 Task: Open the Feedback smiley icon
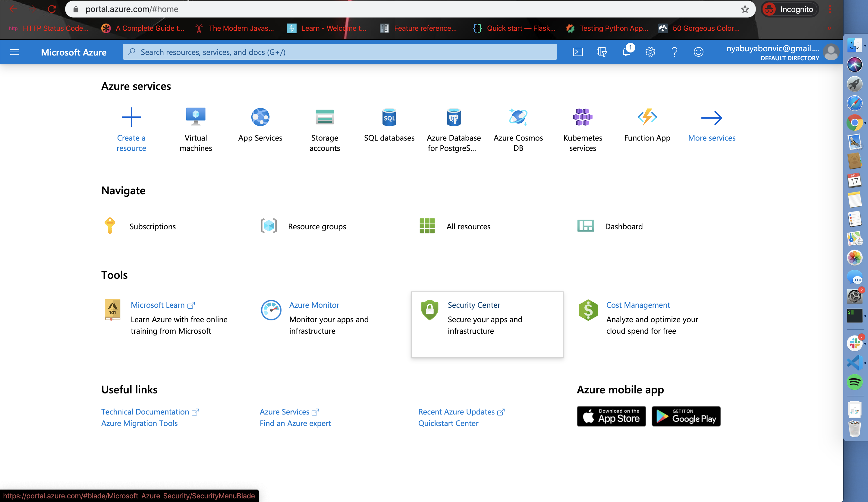coord(699,52)
